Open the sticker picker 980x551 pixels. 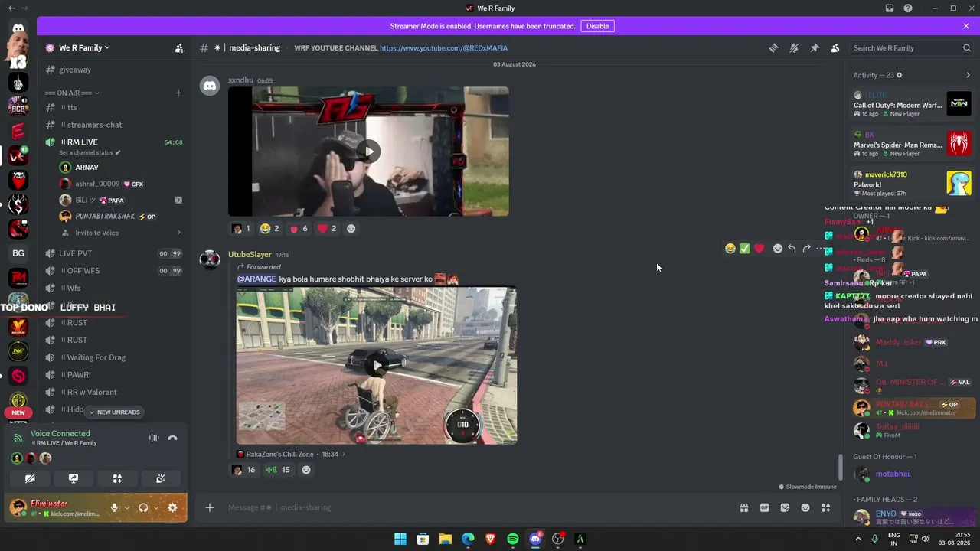pos(785,507)
